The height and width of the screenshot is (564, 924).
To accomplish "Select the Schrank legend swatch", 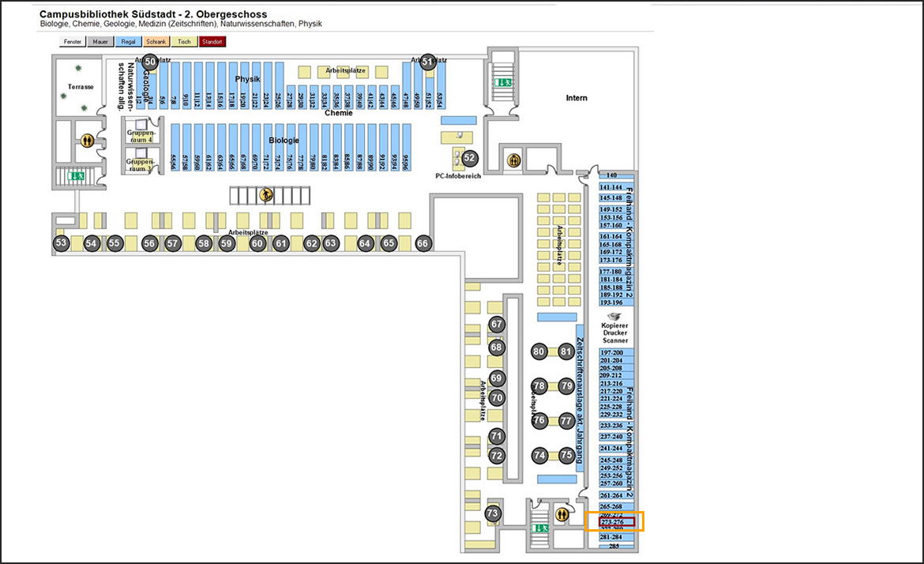I will [x=156, y=42].
